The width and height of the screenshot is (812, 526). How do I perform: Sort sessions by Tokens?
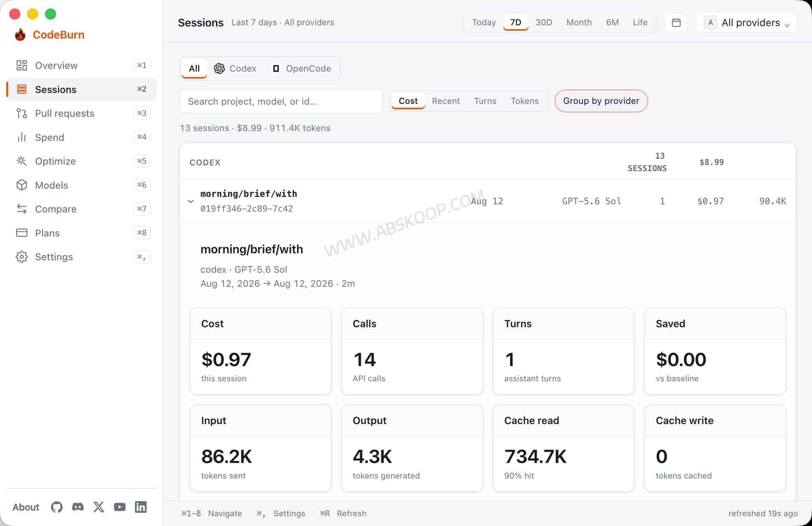(525, 101)
